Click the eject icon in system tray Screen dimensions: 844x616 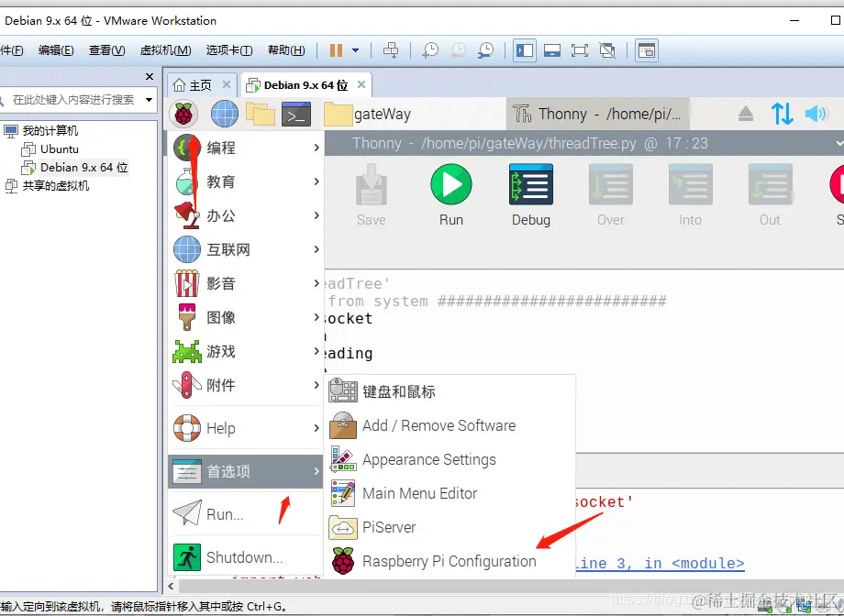coord(746,114)
